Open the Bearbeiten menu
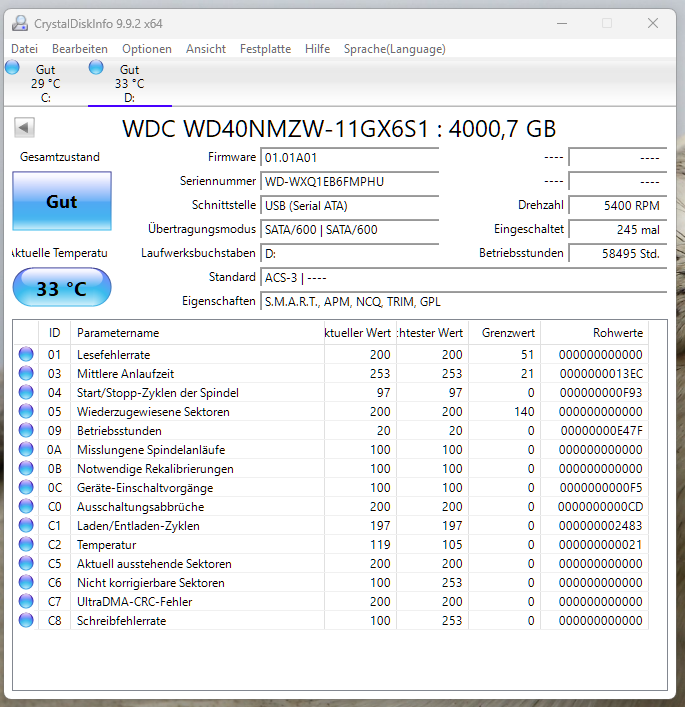Screen dimensions: 685x707 click(80, 49)
